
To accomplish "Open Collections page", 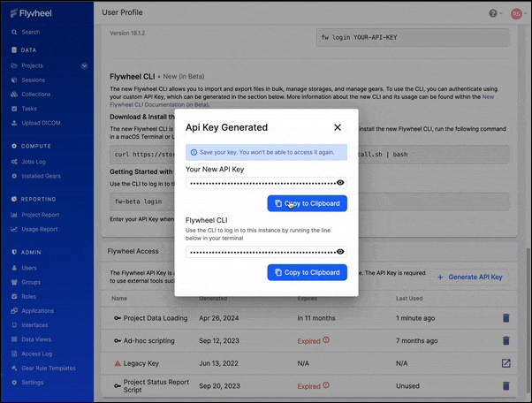I will pyautogui.click(x=36, y=95).
